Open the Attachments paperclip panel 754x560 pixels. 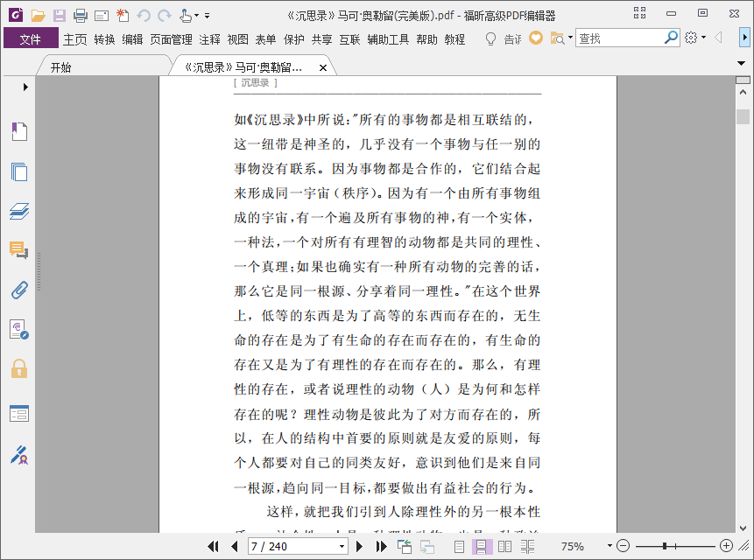(19, 290)
